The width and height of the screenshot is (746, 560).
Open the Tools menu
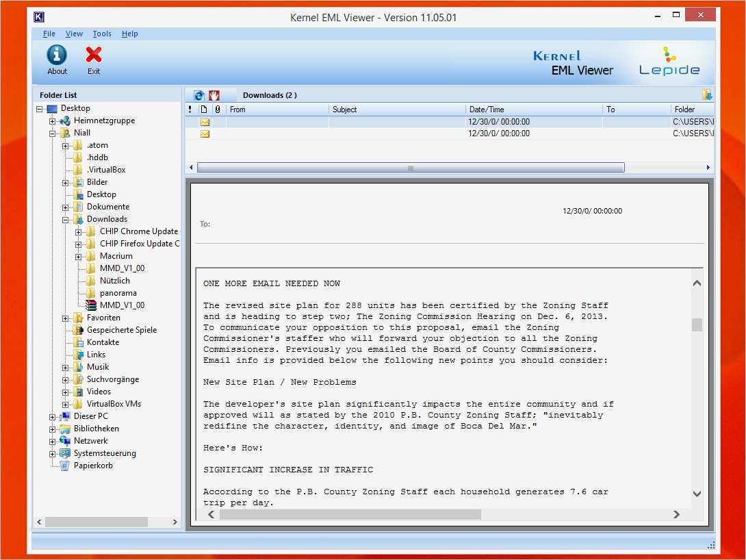[x=102, y=34]
